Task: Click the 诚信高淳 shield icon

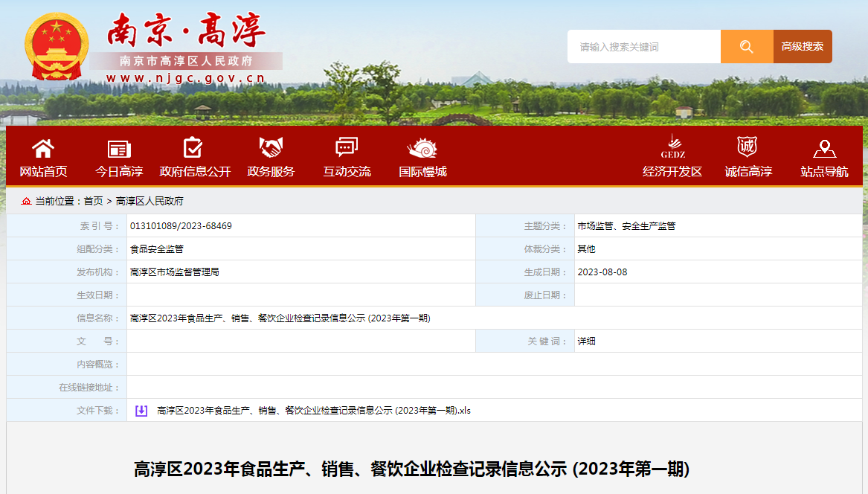Action: click(747, 147)
